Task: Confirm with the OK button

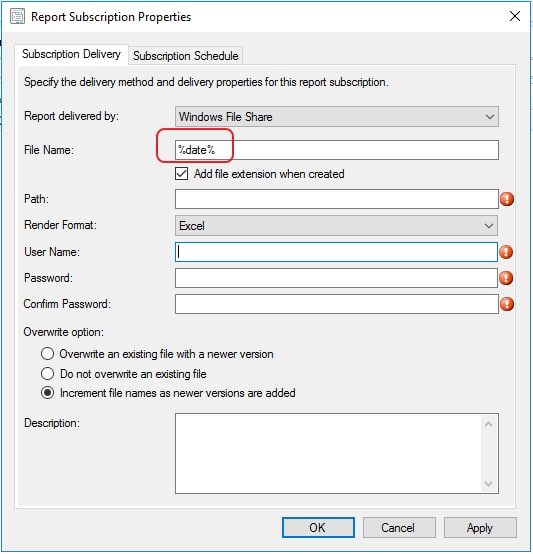Action: pos(318,528)
